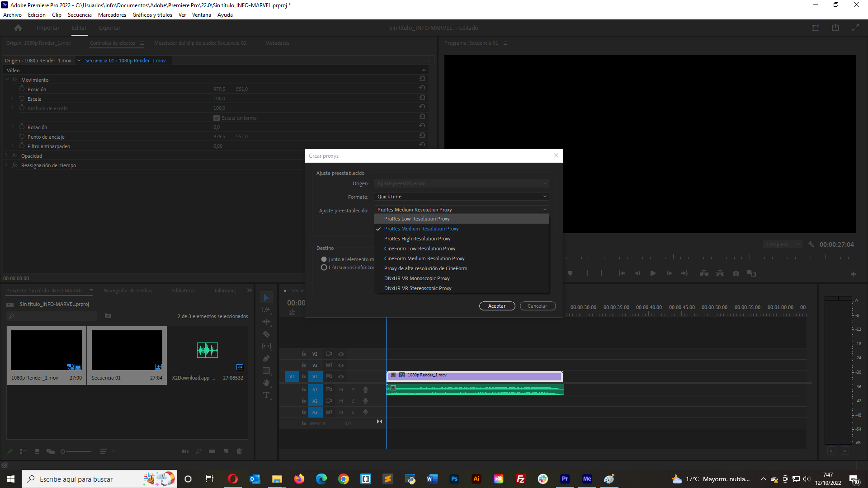Click the Cancelar button
Screen dimensions: 868x488
[x=537, y=306]
